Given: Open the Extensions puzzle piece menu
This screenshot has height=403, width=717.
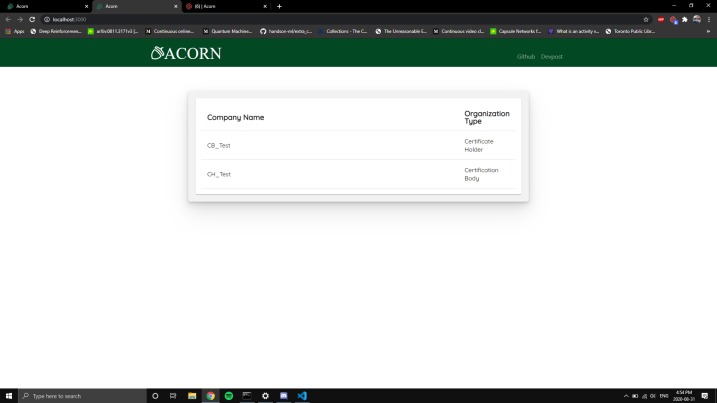Looking at the screenshot, I should (x=685, y=20).
